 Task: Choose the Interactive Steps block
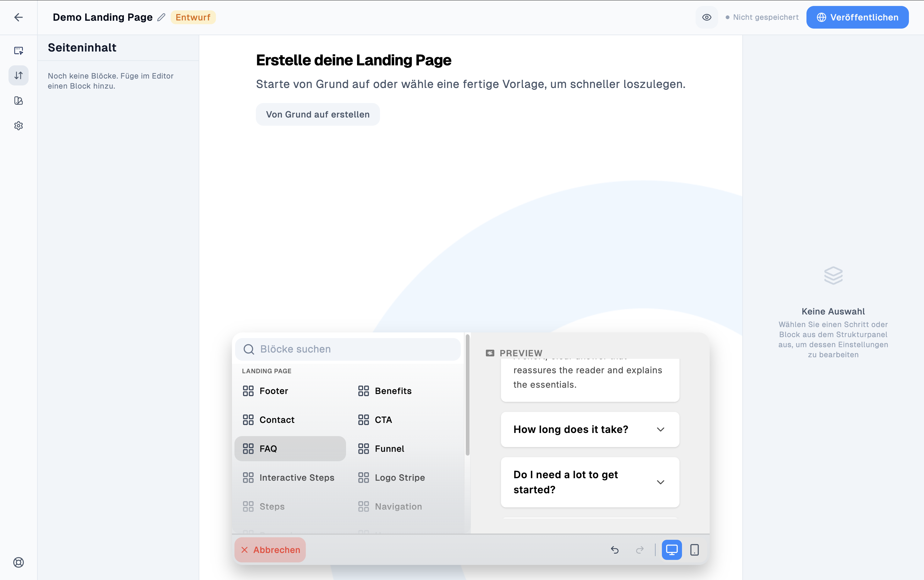click(x=290, y=478)
